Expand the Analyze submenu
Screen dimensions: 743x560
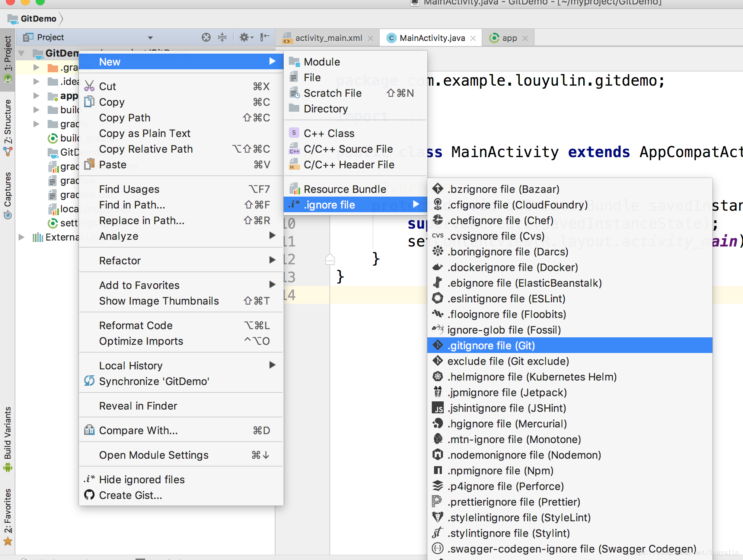coord(181,236)
